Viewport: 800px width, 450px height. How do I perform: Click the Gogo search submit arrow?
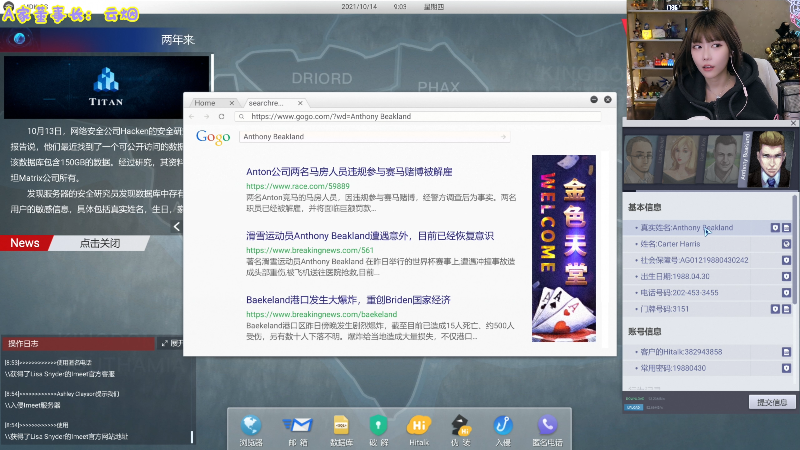tap(503, 137)
